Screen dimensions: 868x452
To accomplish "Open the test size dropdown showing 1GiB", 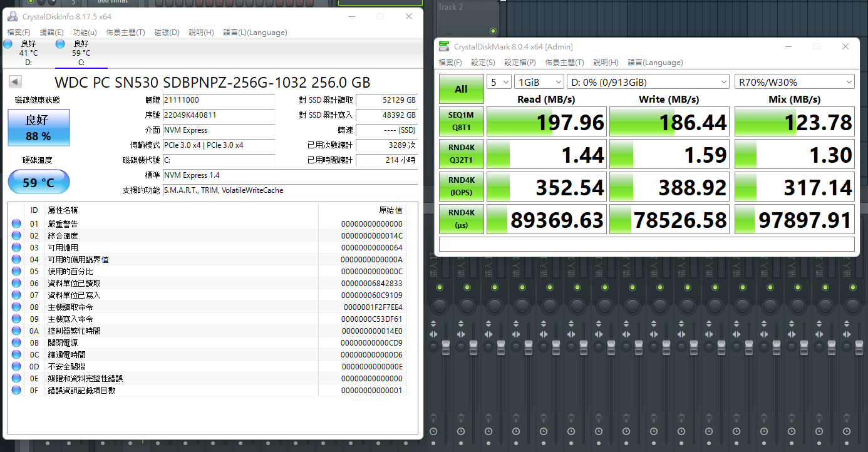I will [x=539, y=82].
